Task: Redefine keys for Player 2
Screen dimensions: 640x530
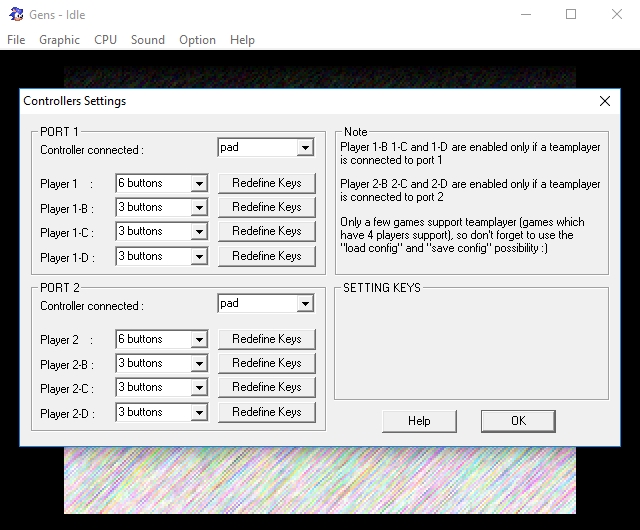Action: point(267,339)
